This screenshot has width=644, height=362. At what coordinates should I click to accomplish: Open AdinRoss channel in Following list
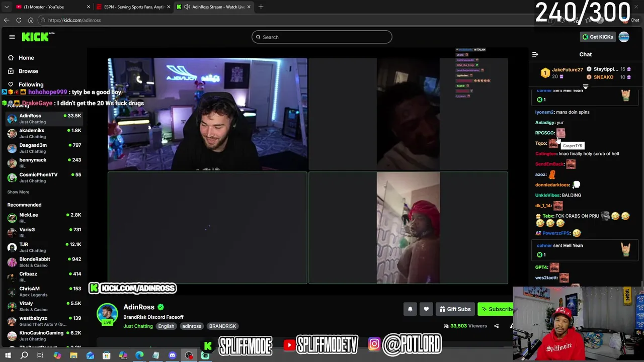44,118
